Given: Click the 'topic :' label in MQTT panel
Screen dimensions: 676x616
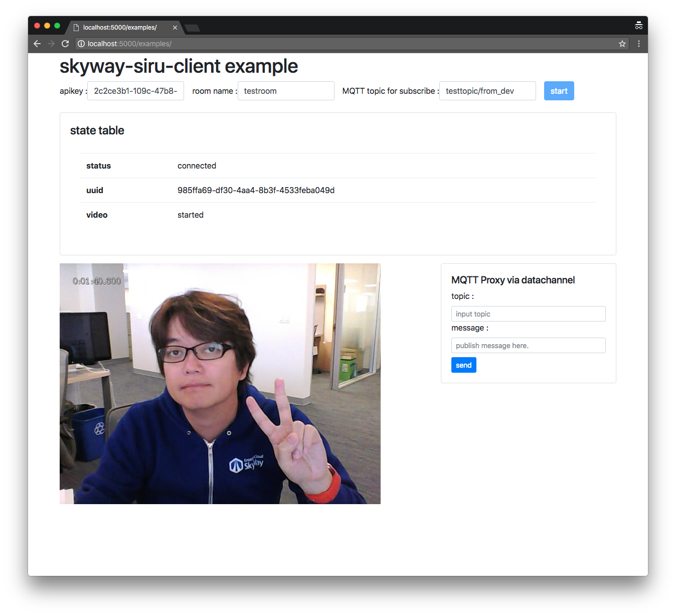Looking at the screenshot, I should (x=462, y=296).
